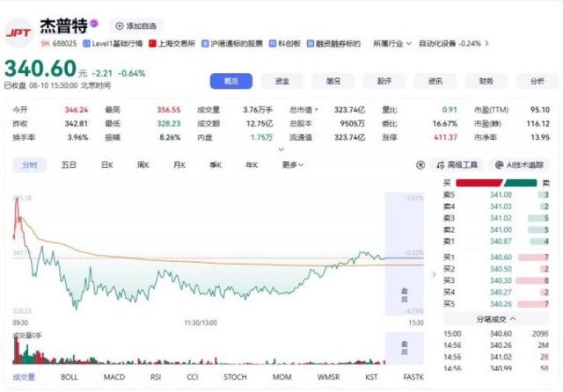Expand the 所属行业 dropdown
This screenshot has height=392, width=563.
[x=391, y=44]
